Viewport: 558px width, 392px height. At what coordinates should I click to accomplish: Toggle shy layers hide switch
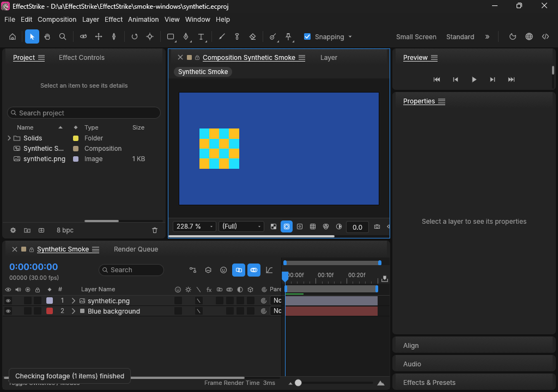tap(223, 270)
